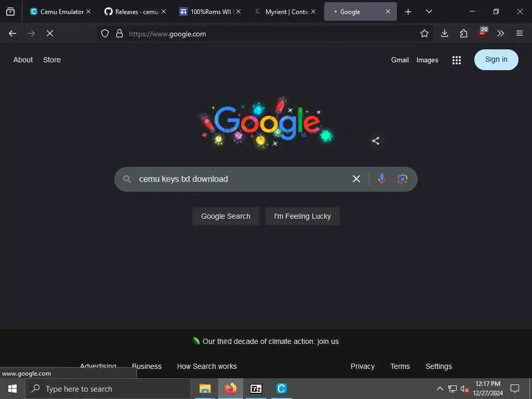The height and width of the screenshot is (399, 532).
Task: Open the festive Google doodle
Action: click(267, 122)
